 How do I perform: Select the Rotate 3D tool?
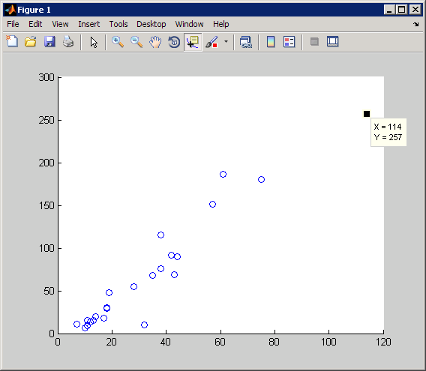pos(174,42)
